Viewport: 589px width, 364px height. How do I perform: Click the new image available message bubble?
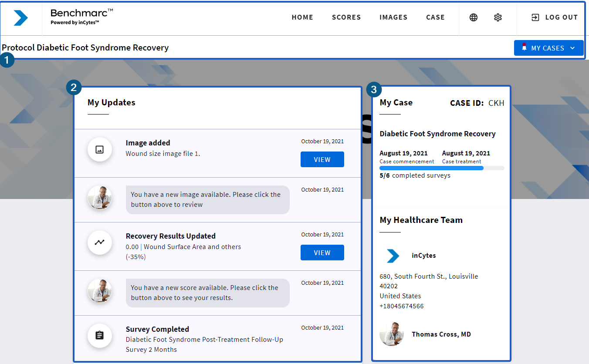pos(208,200)
